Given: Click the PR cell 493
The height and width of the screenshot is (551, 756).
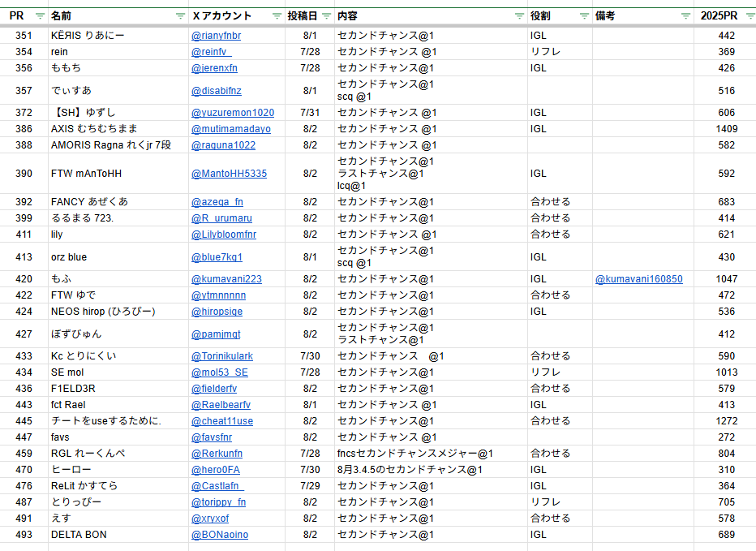Looking at the screenshot, I should tap(24, 535).
